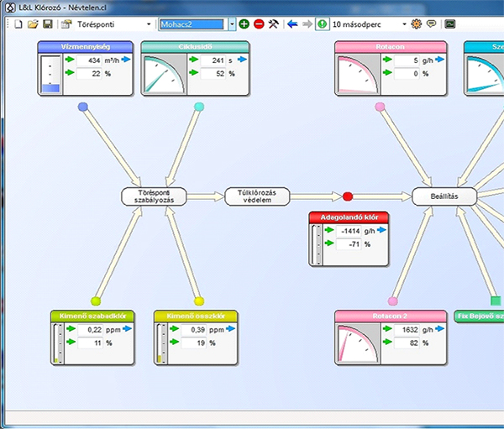Click the pink dot above Rotacon 2
The height and width of the screenshot is (429, 504).
393,301
